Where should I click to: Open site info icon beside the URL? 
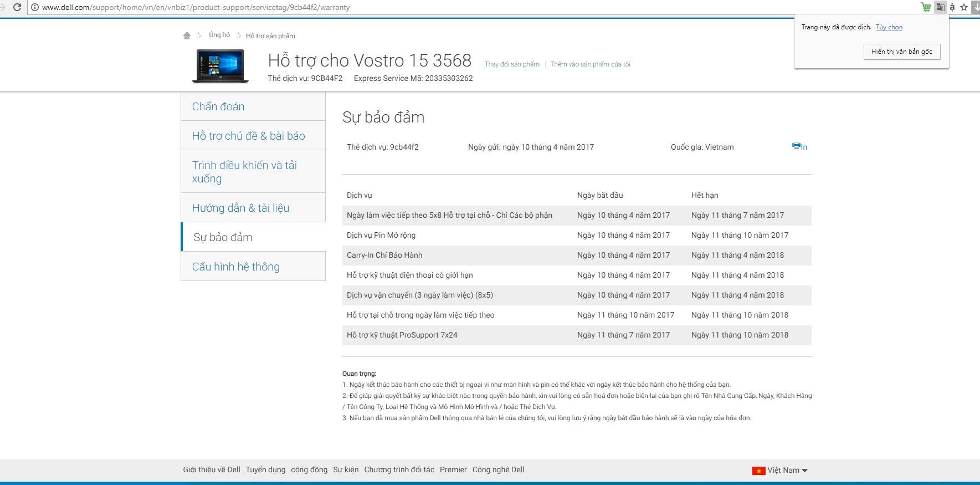click(x=35, y=7)
